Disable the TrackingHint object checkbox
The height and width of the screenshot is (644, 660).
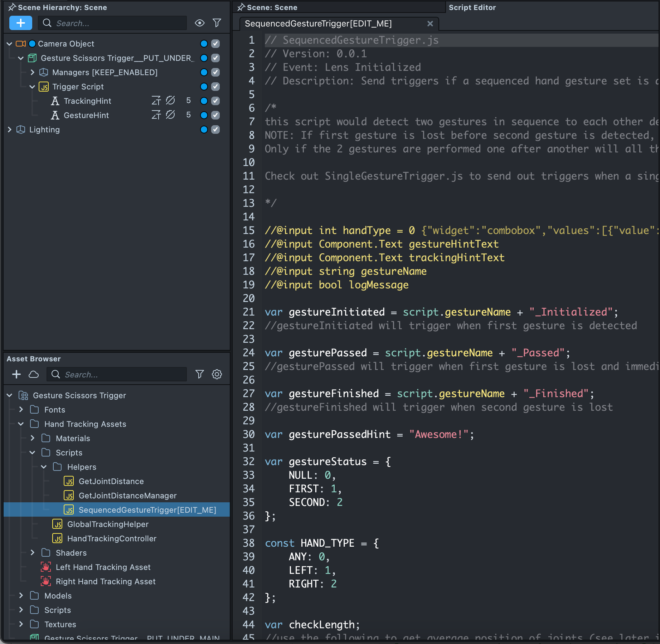215,101
